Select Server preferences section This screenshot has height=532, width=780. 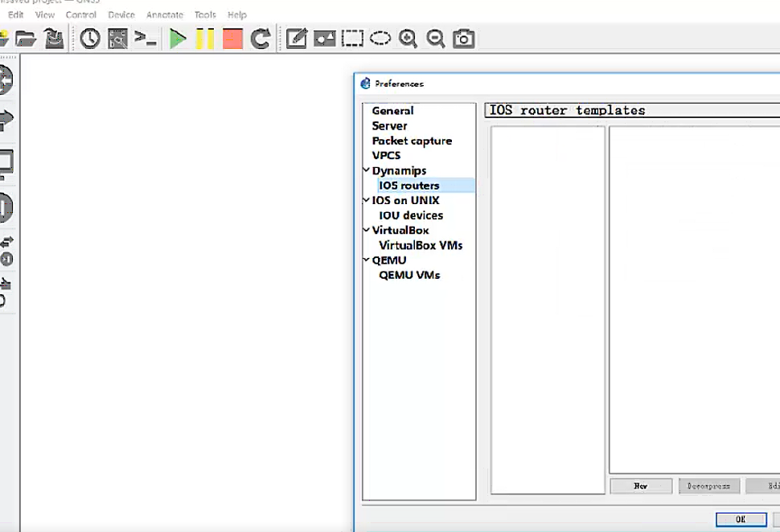pos(389,126)
